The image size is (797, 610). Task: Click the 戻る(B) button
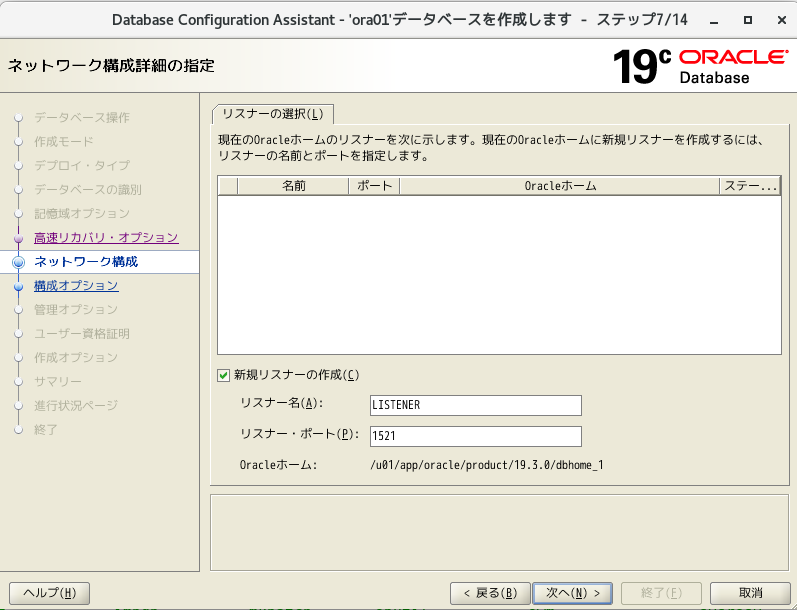coord(490,593)
